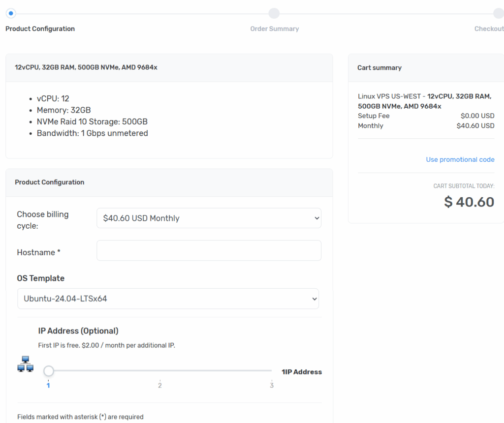Click the Checkout step label
Screen dimensions: 504x423
click(x=489, y=29)
